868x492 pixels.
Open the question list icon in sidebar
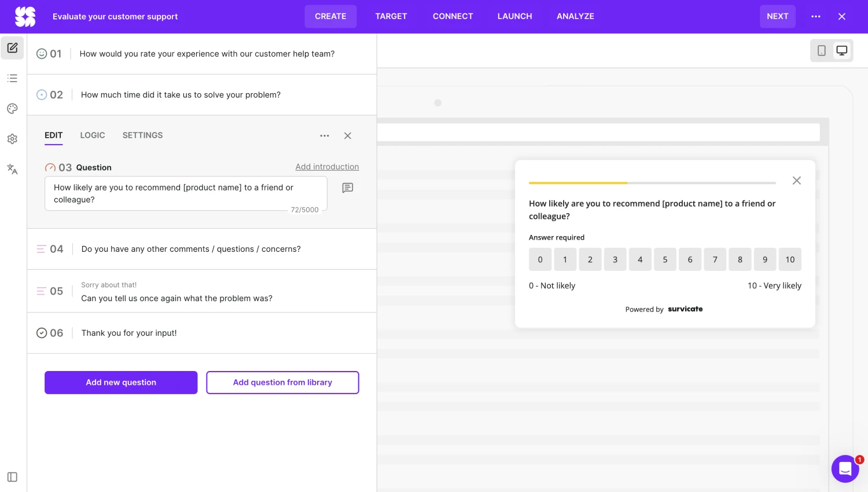point(12,78)
